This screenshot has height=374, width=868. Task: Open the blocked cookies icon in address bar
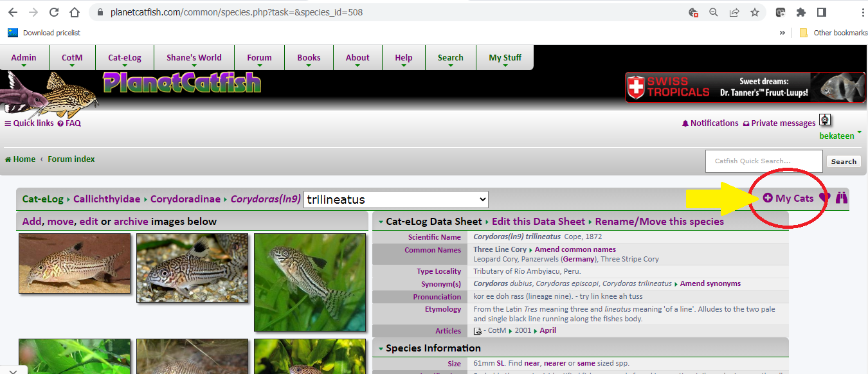(x=693, y=12)
